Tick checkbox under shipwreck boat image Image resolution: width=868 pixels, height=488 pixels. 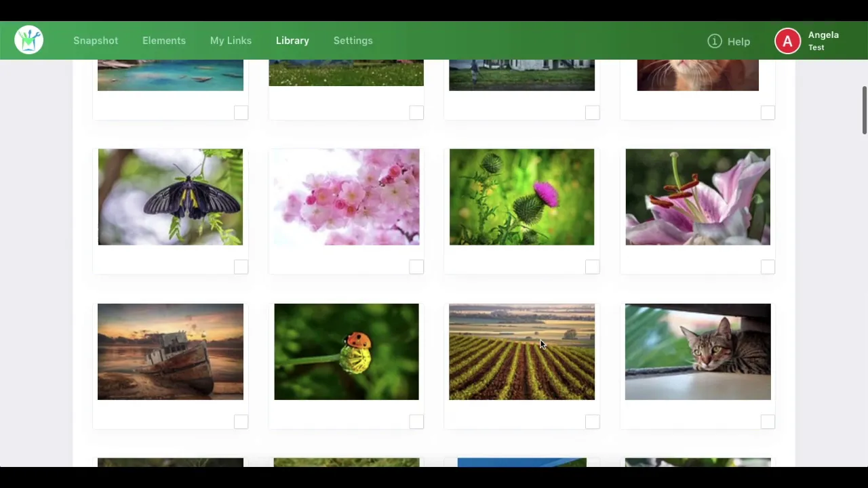coord(241,422)
